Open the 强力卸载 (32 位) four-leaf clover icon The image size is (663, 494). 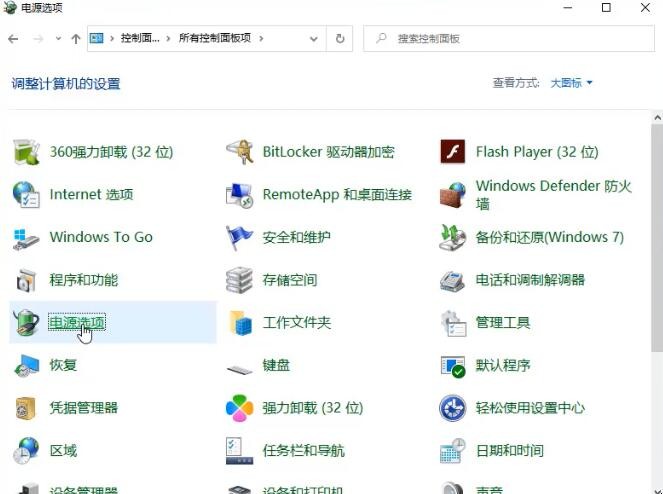tap(239, 408)
